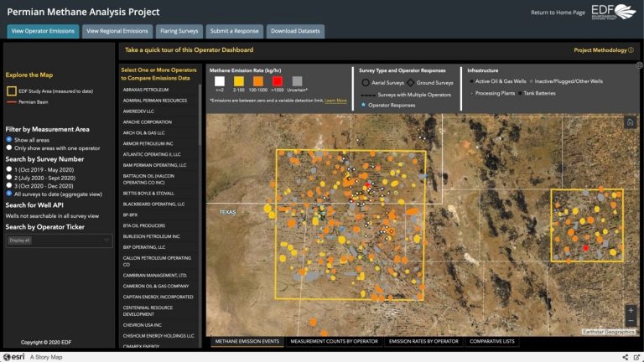
Task: Select survey 1 (Oct 2019 - May 2020)
Action: tap(9, 169)
